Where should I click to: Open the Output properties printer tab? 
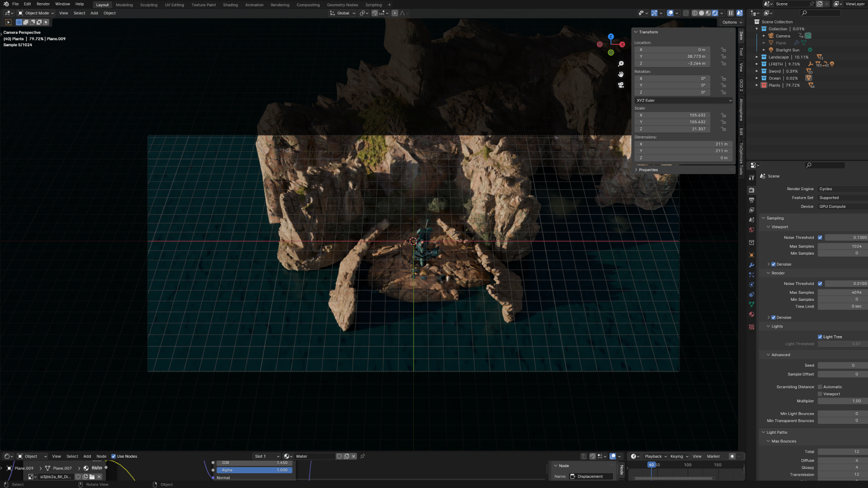(x=751, y=200)
